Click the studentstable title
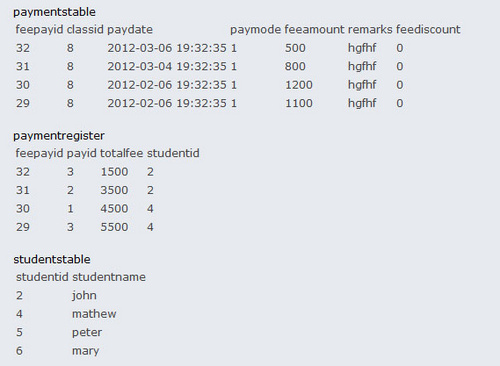This screenshot has width=500, height=366. click(52, 259)
